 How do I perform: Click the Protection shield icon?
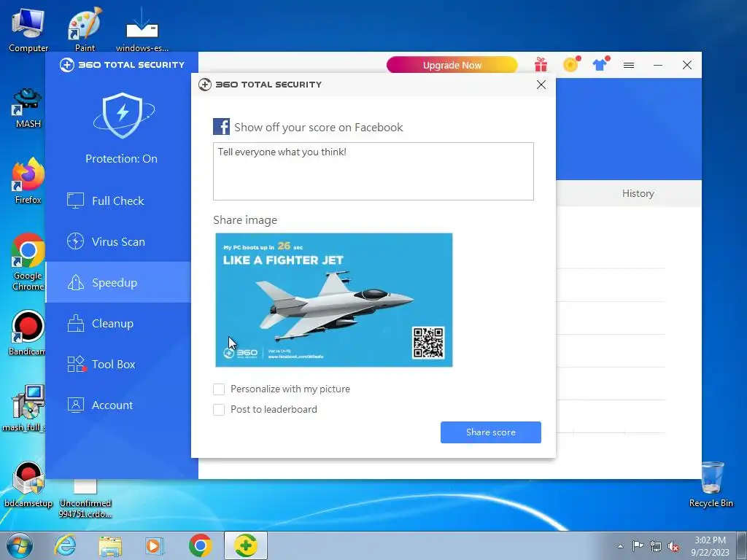pos(123,114)
